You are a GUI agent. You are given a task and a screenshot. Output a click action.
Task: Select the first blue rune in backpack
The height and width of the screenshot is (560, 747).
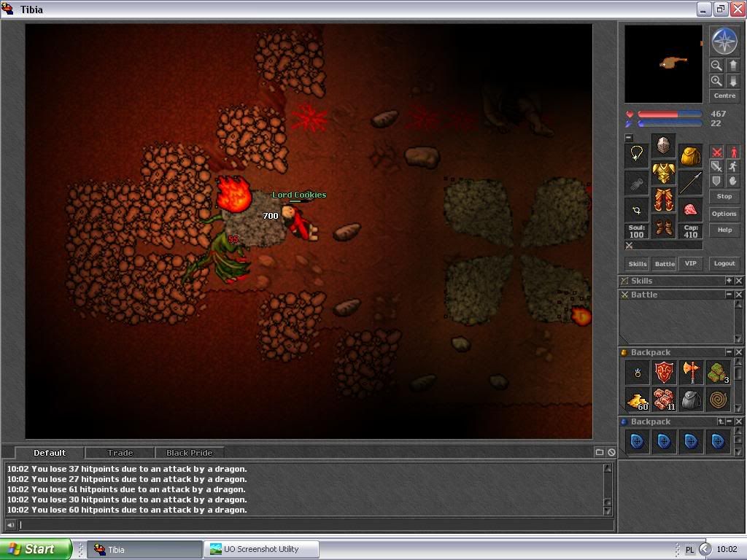tap(637, 441)
